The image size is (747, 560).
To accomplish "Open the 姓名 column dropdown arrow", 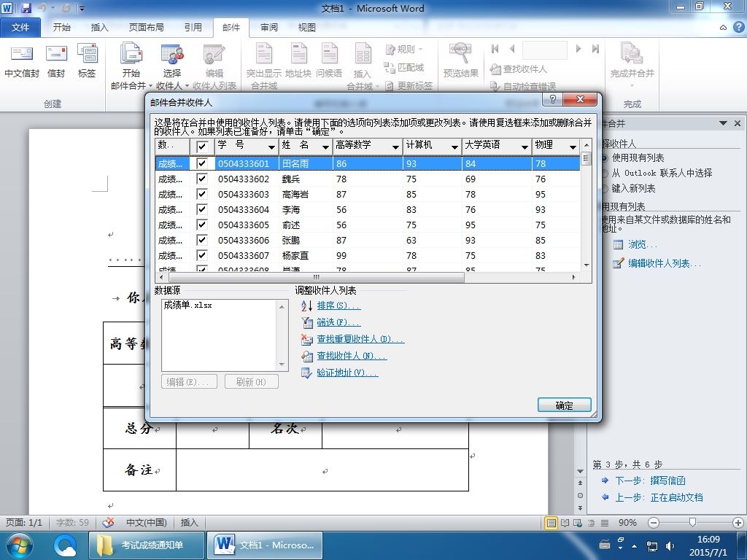I will [325, 147].
